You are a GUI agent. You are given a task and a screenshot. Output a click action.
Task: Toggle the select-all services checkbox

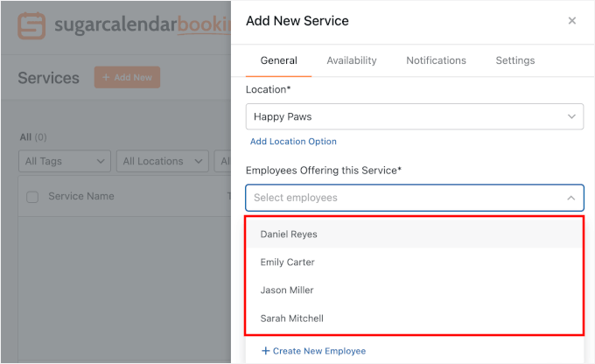tap(32, 197)
